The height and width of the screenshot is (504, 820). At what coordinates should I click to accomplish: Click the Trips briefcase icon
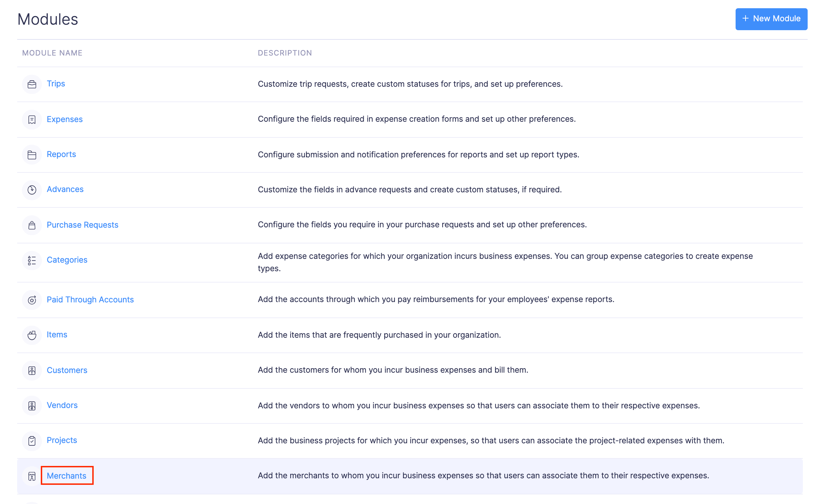(x=32, y=84)
